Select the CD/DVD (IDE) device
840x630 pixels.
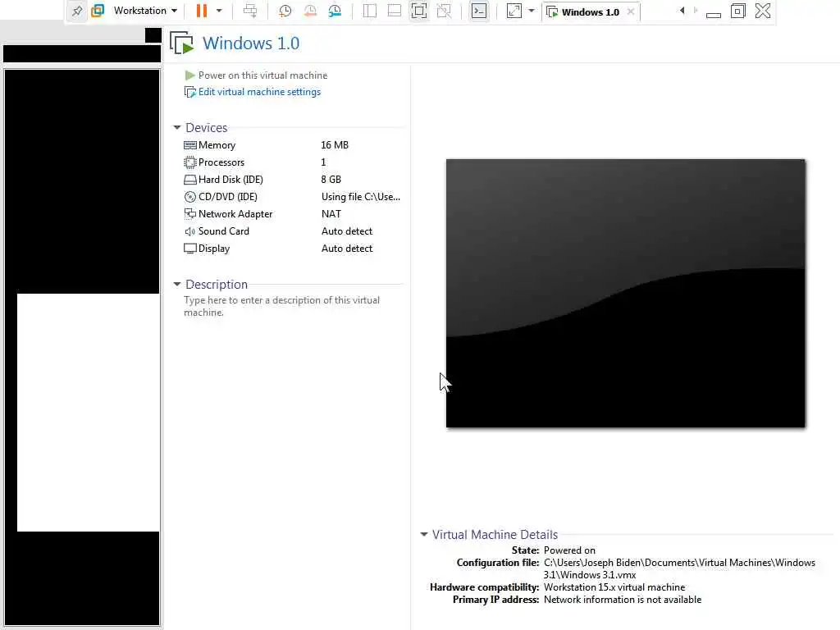point(292,197)
